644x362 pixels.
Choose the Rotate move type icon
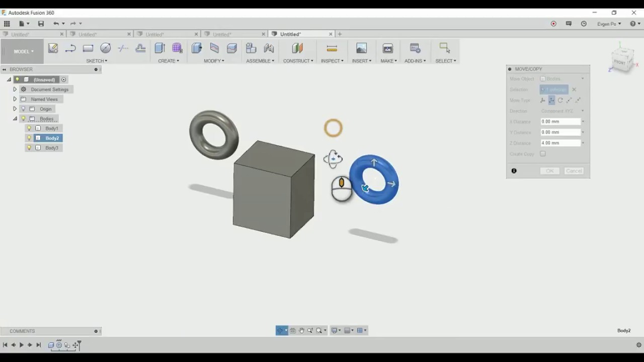click(560, 100)
